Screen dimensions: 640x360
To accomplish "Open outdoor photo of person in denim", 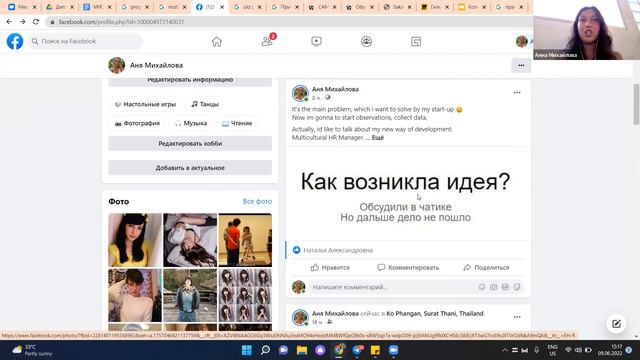I will 190,295.
